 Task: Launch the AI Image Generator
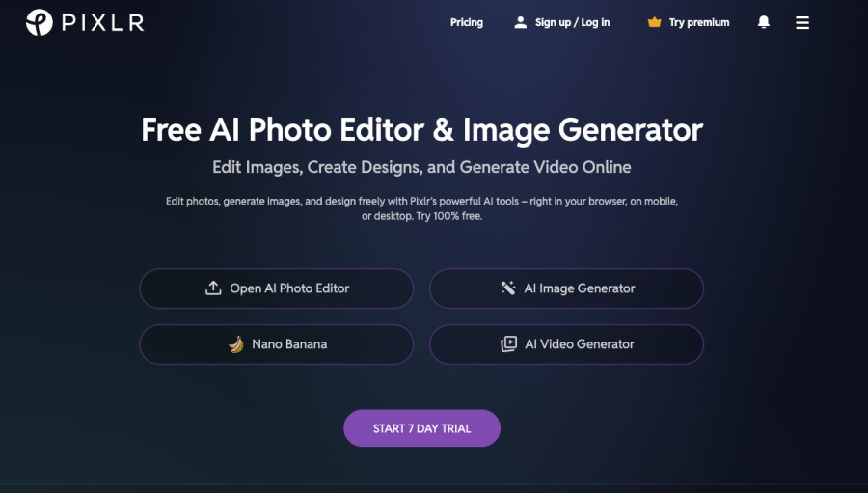(580, 288)
